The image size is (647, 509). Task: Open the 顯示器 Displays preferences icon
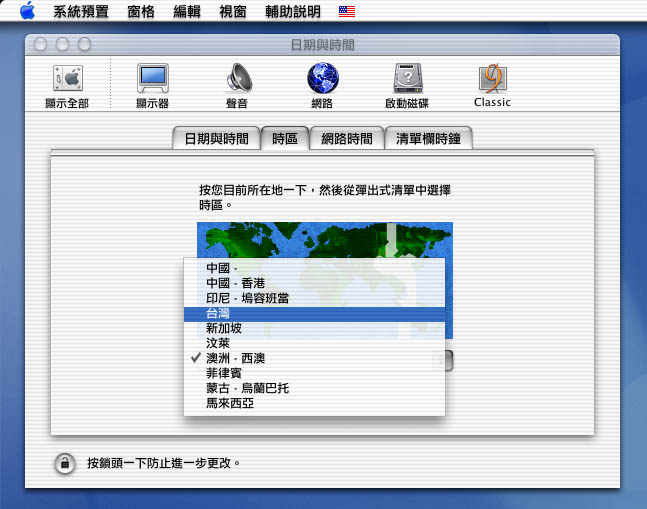(x=153, y=86)
